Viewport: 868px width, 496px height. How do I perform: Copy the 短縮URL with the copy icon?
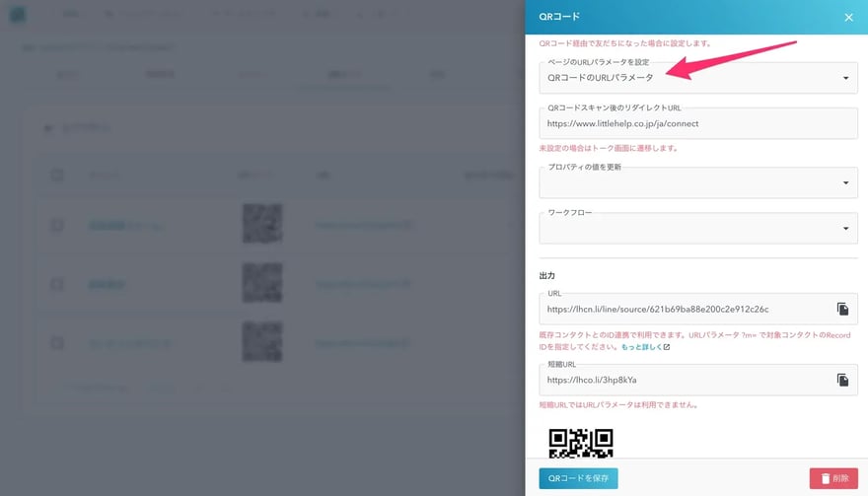coord(842,380)
